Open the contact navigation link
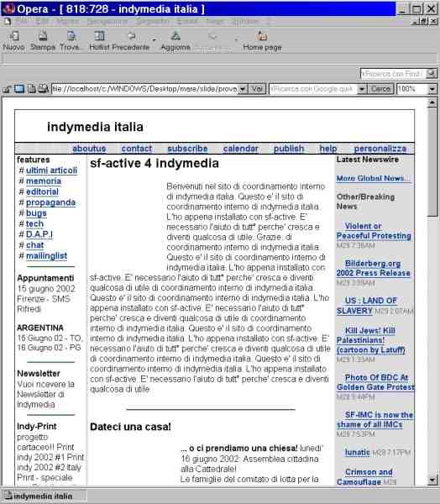Viewport: 440px width, 504px height. tap(137, 149)
